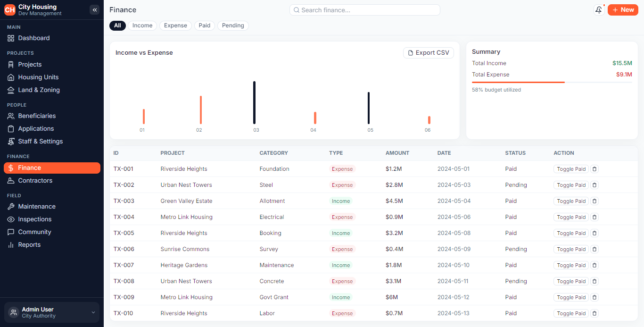Image resolution: width=644 pixels, height=327 pixels.
Task: Go to Maintenance via the wrench icon
Action: click(x=11, y=207)
